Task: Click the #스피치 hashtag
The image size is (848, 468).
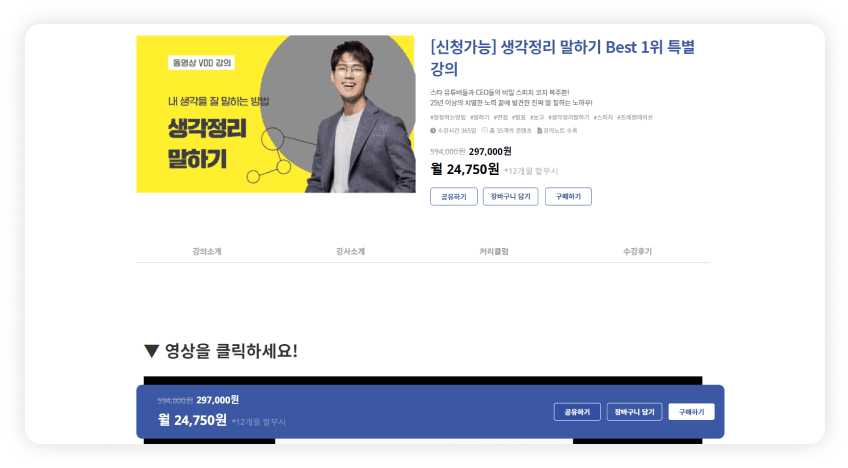Action: click(x=603, y=117)
